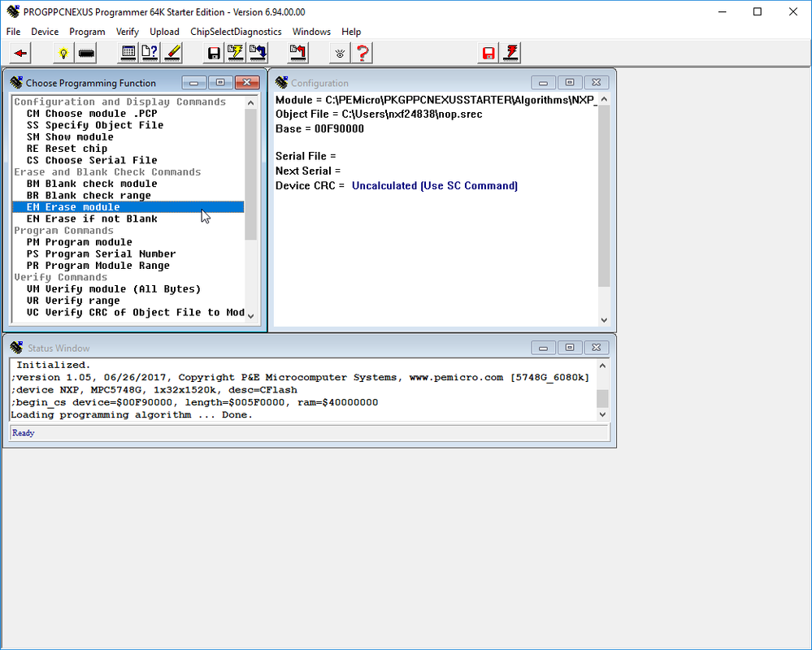Click the Module path line in Configuration
Screen dimensions: 812x650
point(436,100)
